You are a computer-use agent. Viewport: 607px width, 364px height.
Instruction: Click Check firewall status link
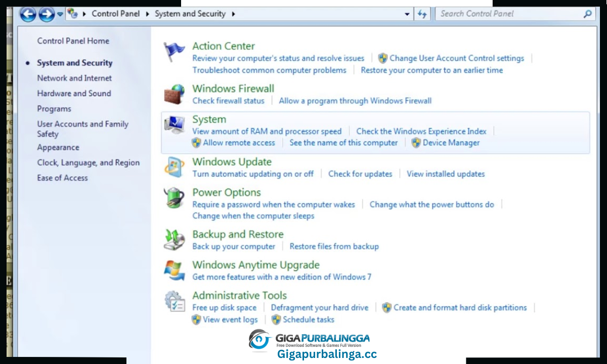tap(228, 101)
